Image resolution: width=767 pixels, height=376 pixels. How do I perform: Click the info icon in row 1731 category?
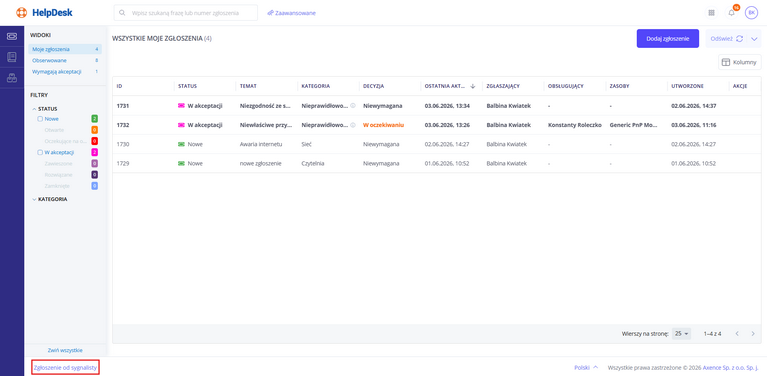click(353, 106)
